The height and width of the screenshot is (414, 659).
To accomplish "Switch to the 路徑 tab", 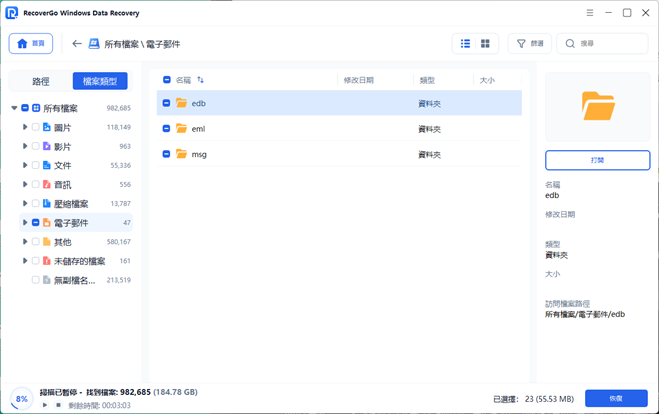I will click(41, 81).
